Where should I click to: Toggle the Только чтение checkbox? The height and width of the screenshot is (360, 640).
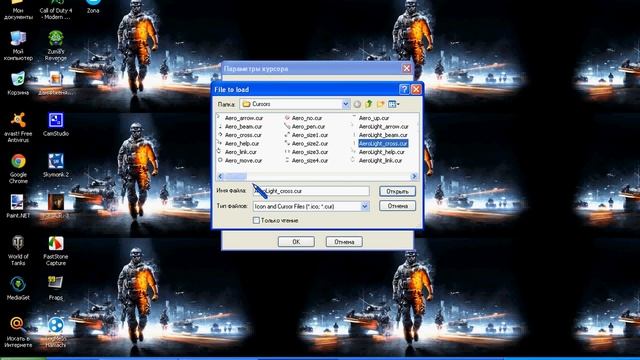pyautogui.click(x=256, y=220)
